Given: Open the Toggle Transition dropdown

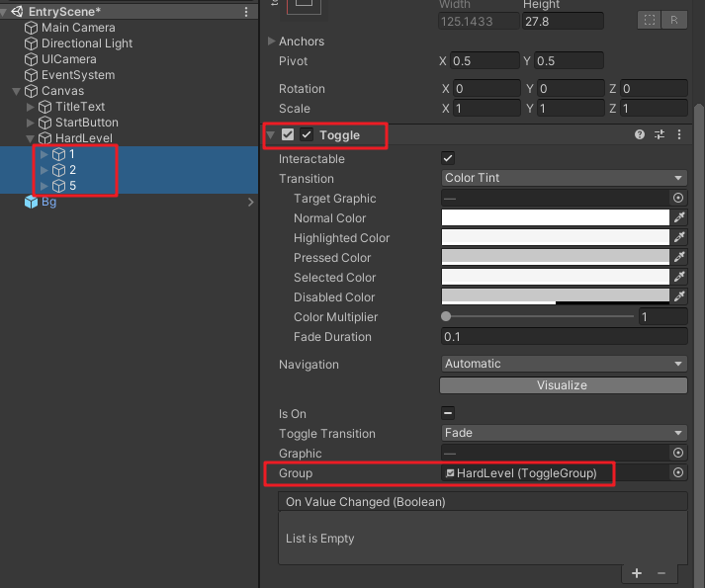Looking at the screenshot, I should coord(564,433).
